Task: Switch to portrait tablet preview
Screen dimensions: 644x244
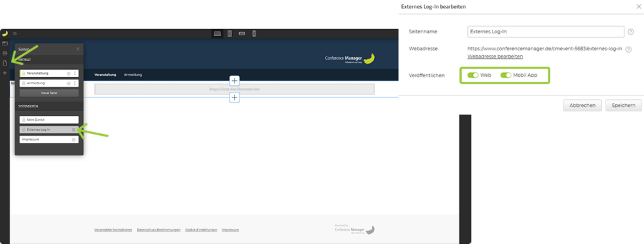Action: [230, 34]
